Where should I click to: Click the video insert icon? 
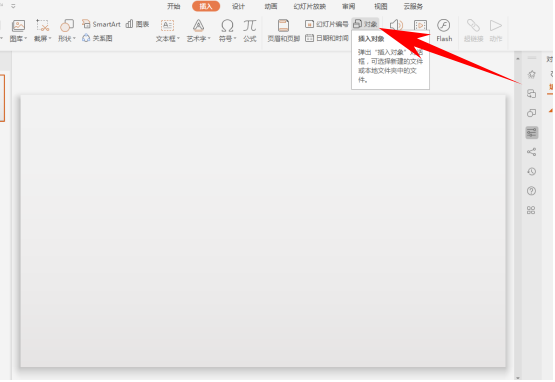420,25
